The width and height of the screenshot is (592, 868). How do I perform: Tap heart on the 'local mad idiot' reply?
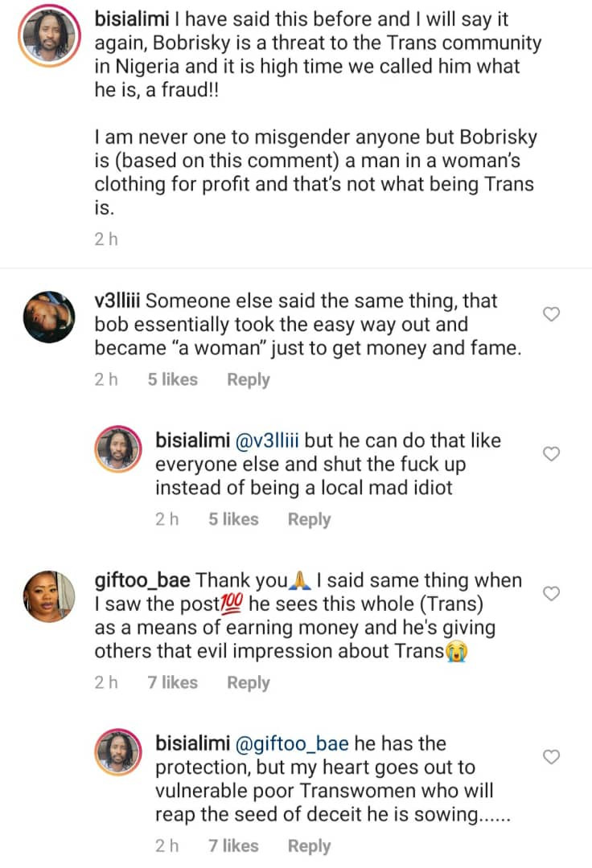pyautogui.click(x=552, y=454)
